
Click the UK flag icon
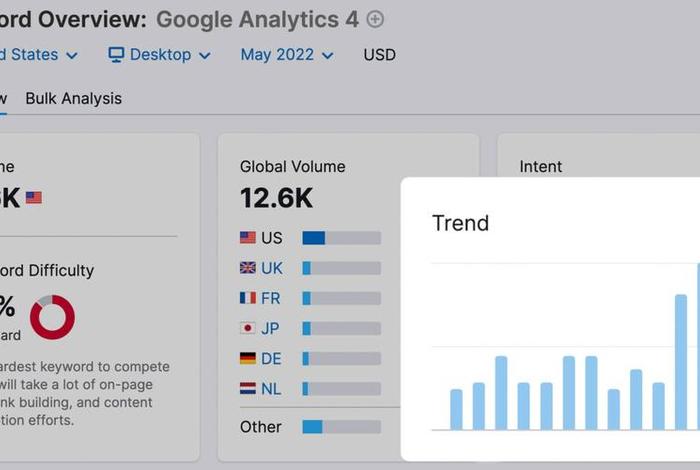pos(248,268)
